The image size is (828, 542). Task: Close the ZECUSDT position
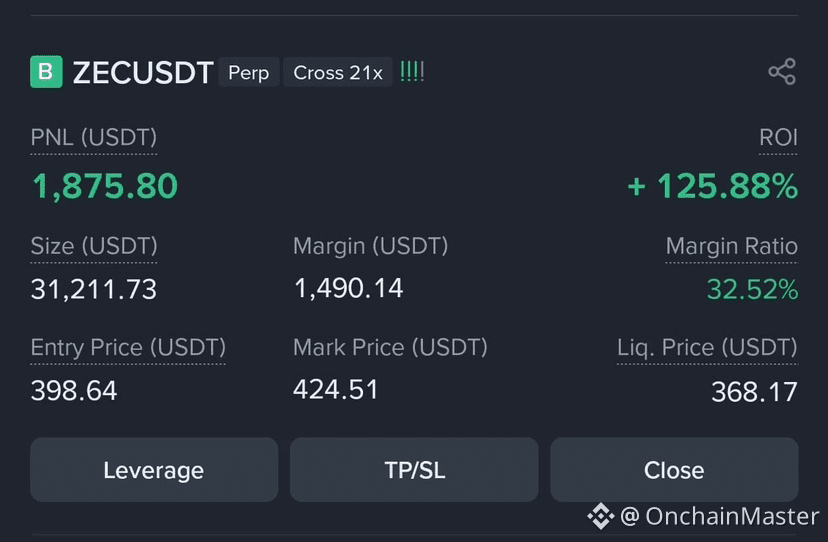674,470
